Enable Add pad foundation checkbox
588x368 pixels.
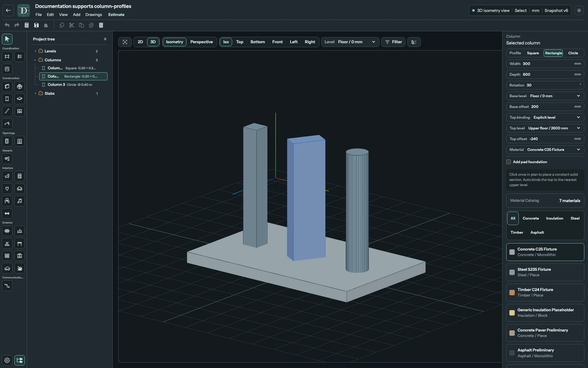pos(509,162)
